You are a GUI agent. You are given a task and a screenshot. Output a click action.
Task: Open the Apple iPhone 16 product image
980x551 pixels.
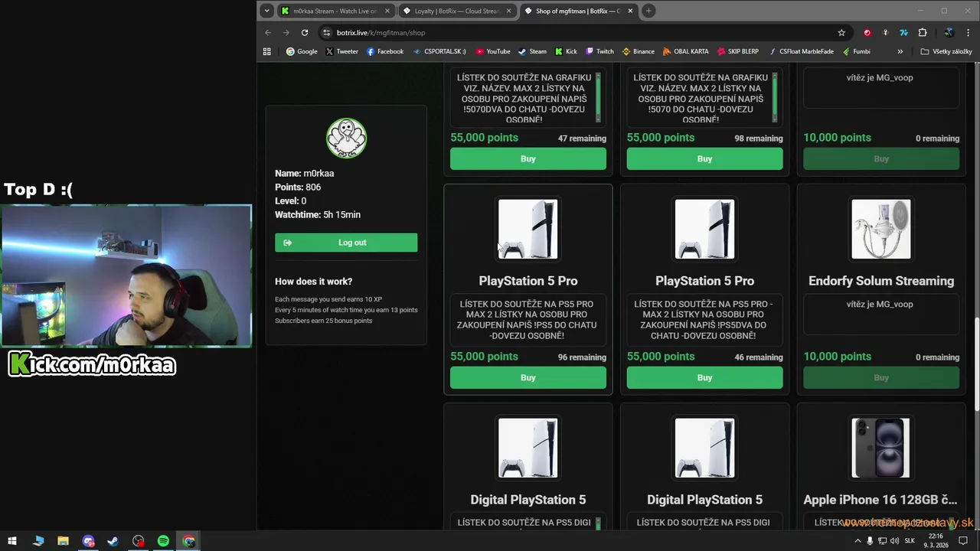click(x=881, y=448)
